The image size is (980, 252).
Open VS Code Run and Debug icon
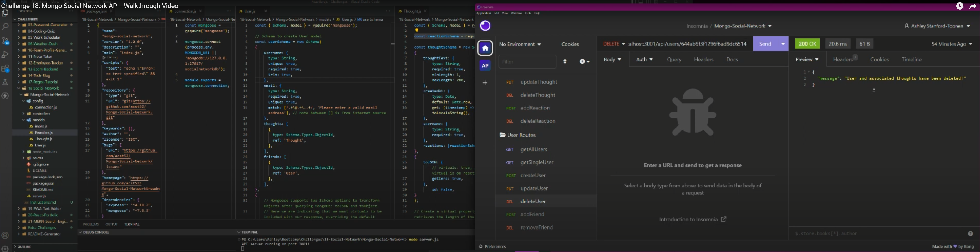point(5,55)
